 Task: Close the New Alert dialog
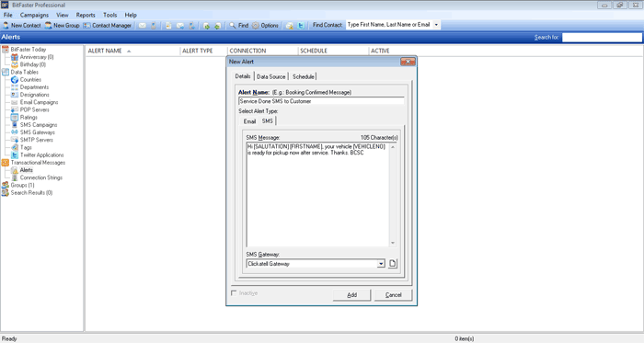click(x=408, y=62)
